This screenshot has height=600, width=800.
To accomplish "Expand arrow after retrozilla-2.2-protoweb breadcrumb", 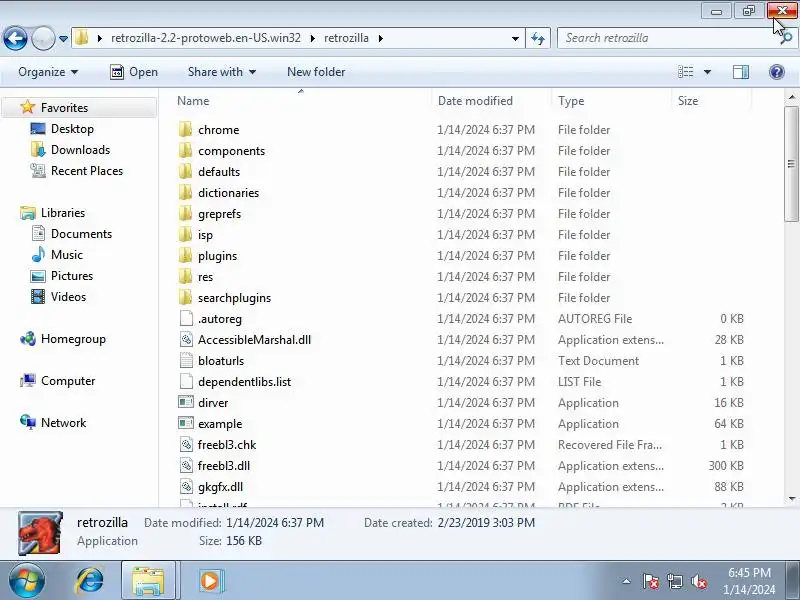I will (312, 38).
